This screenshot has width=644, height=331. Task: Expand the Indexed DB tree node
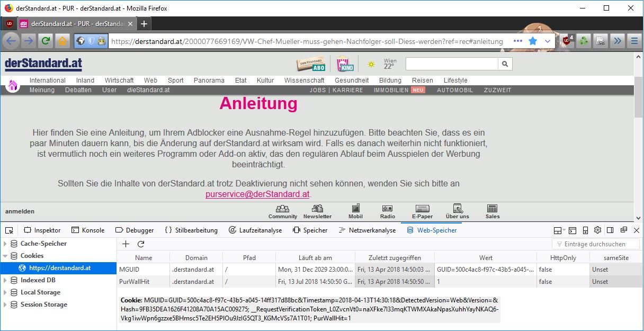click(x=5, y=280)
